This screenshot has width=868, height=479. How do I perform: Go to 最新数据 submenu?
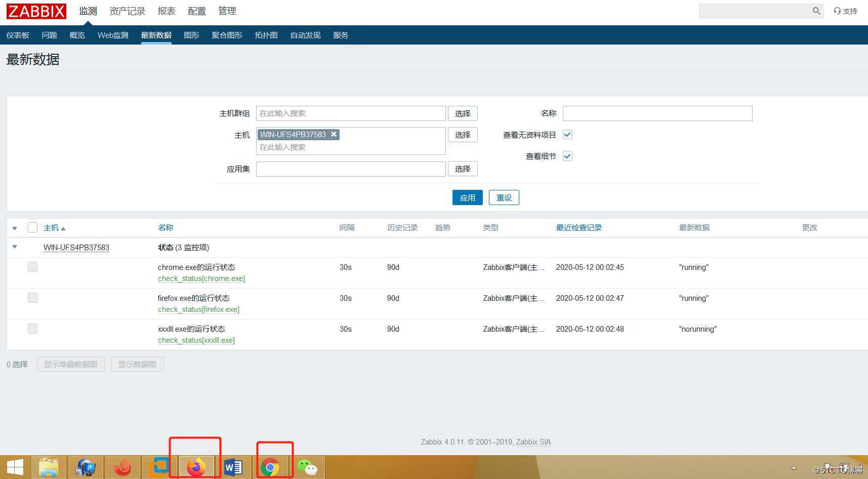point(156,35)
